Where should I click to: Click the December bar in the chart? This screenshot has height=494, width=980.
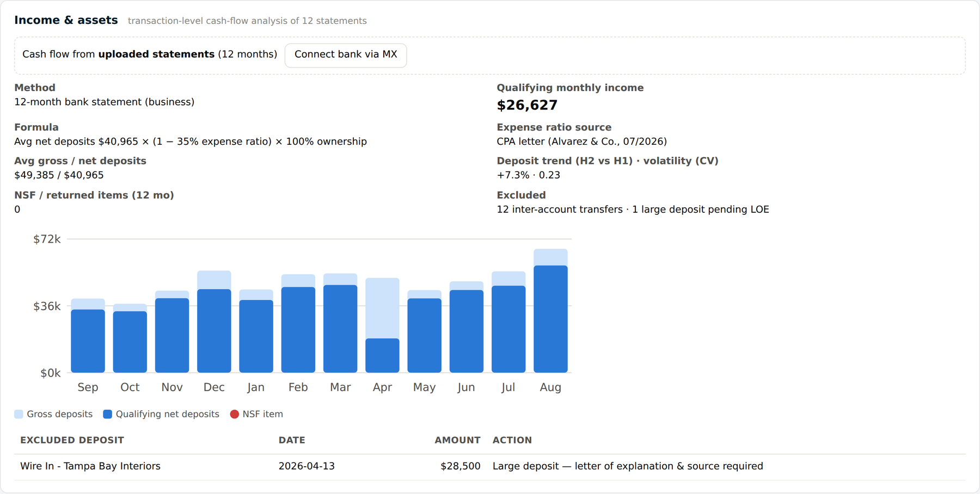pos(214,322)
